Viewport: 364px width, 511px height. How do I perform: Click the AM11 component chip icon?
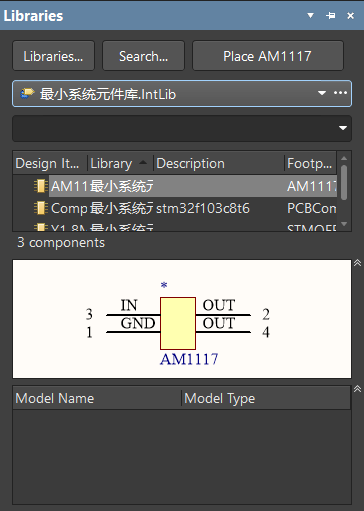pyautogui.click(x=41, y=186)
